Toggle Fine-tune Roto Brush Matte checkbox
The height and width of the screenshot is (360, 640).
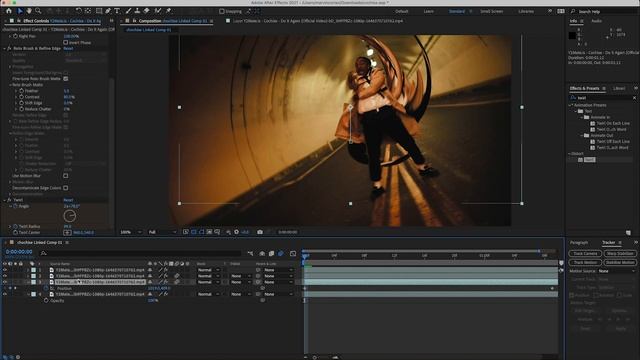[x=66, y=78]
